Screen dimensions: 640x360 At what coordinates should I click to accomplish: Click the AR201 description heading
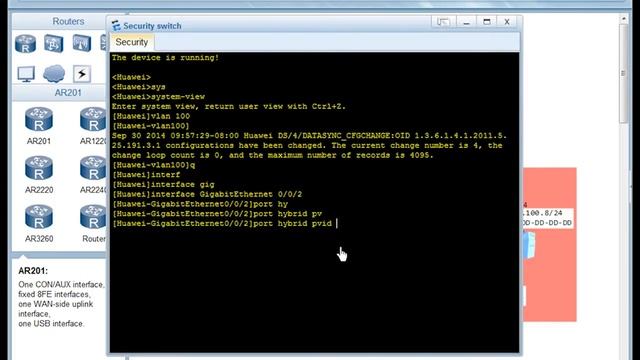[33, 271]
